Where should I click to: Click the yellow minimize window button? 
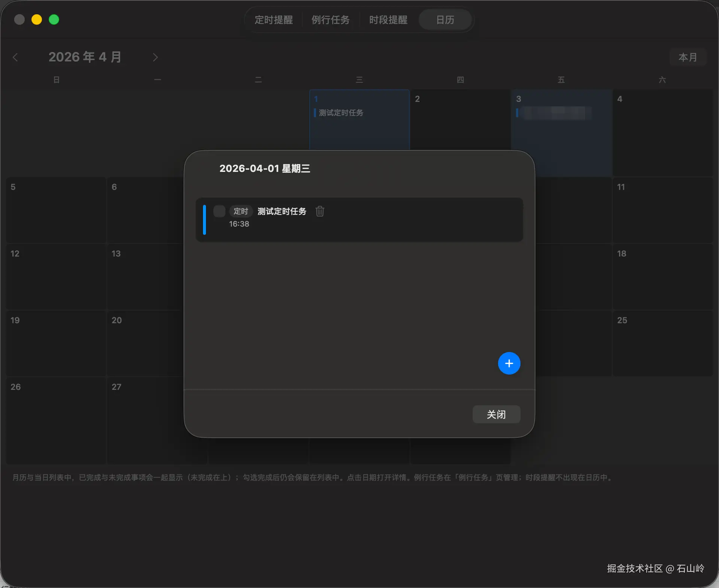coord(37,19)
